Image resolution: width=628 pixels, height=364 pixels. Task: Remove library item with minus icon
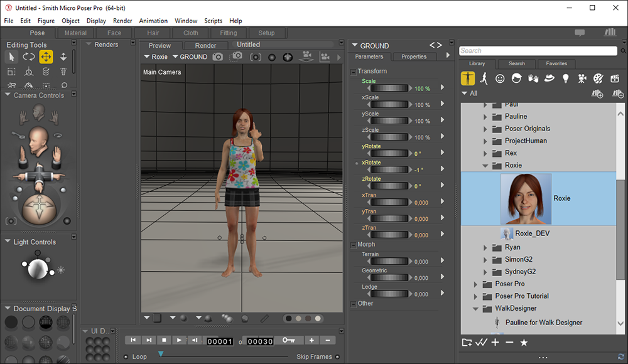(x=509, y=343)
